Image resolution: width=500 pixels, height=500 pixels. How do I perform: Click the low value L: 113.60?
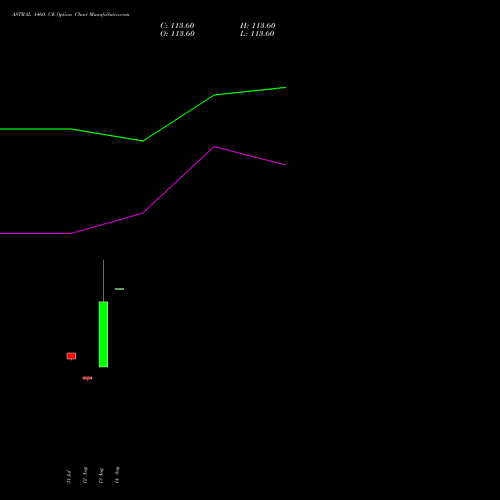pos(257,34)
